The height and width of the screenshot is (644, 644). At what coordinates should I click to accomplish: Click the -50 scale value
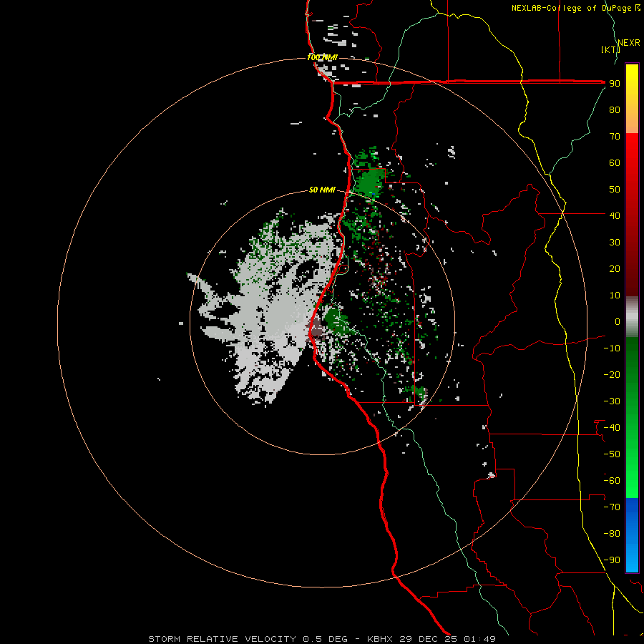click(x=612, y=454)
